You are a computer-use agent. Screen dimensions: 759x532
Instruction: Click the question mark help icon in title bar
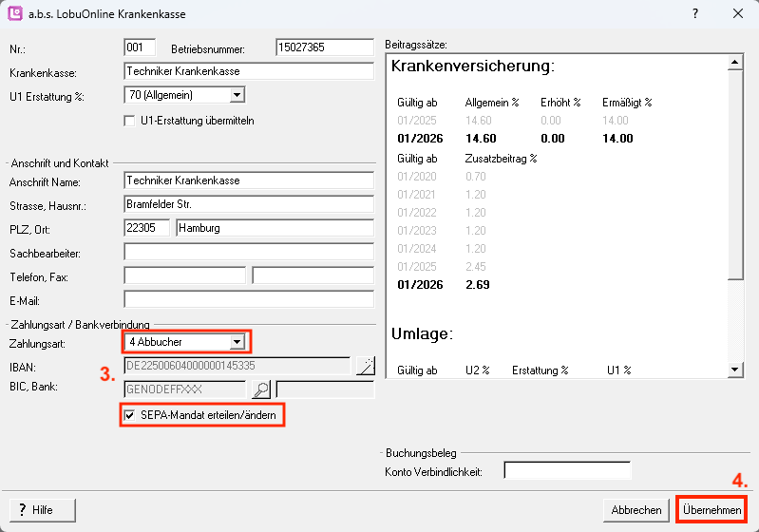695,14
